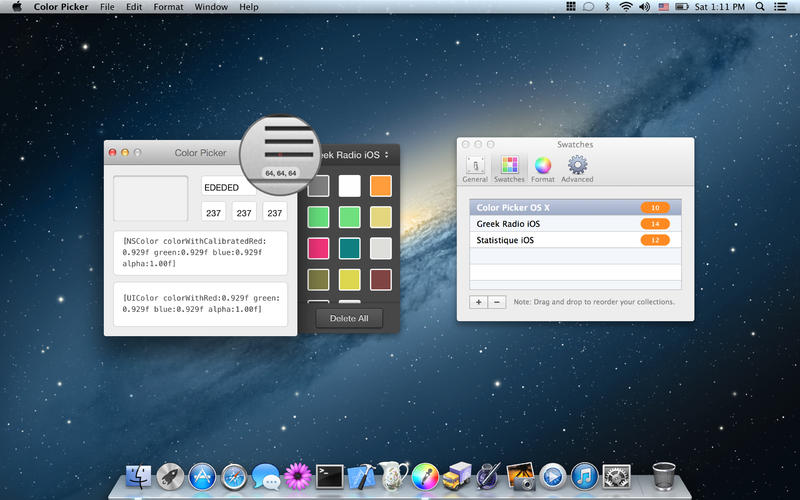Click the minus button to remove a collection
800x500 pixels.
click(497, 302)
